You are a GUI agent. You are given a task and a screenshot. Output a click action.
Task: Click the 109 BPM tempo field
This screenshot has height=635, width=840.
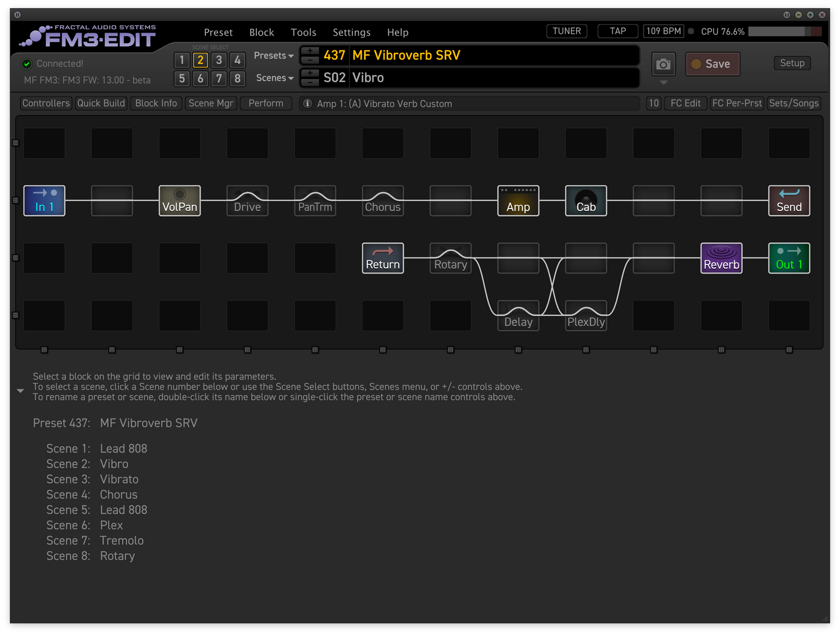pos(663,31)
